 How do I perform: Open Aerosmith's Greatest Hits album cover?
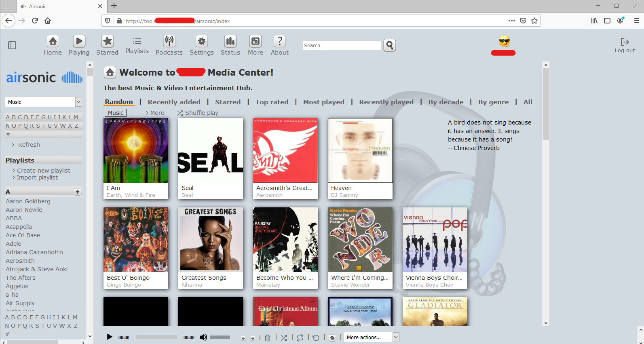(285, 150)
